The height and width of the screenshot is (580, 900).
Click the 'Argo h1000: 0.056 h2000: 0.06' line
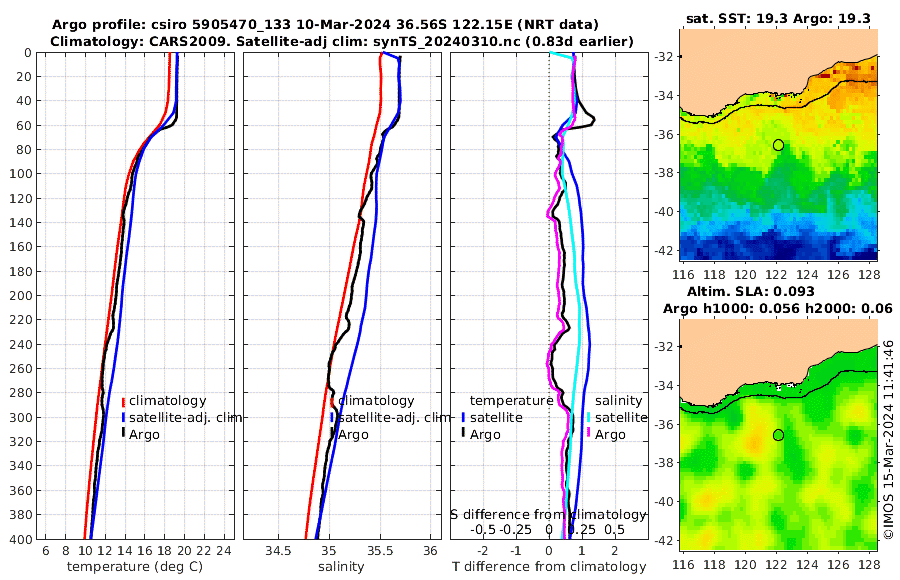(778, 308)
